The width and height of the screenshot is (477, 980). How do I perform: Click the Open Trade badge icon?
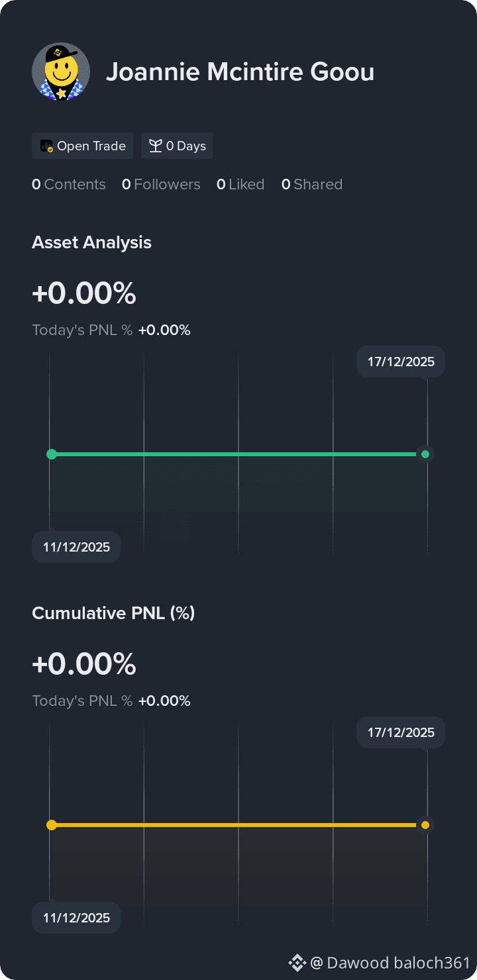[x=46, y=146]
